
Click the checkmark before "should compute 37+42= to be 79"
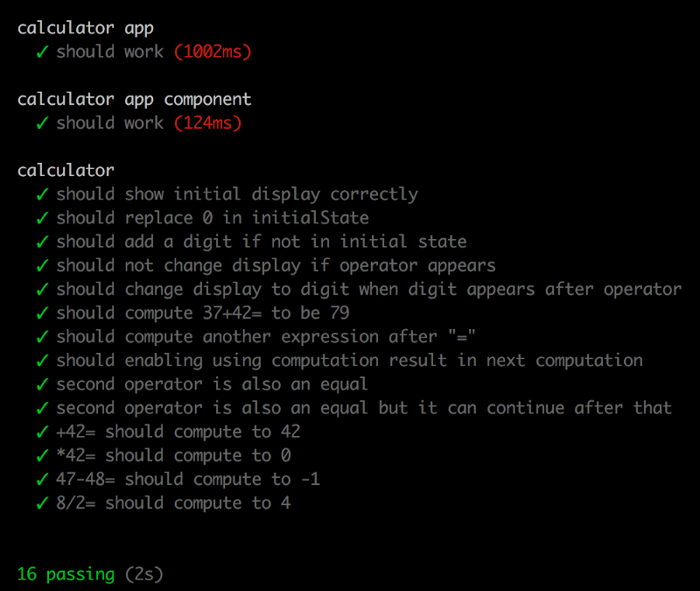click(x=41, y=313)
